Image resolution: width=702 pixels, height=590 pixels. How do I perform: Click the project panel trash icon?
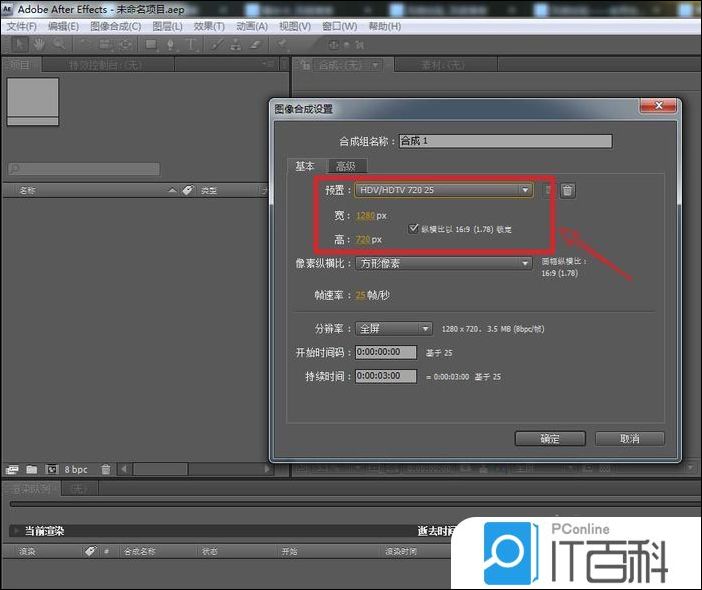(106, 469)
